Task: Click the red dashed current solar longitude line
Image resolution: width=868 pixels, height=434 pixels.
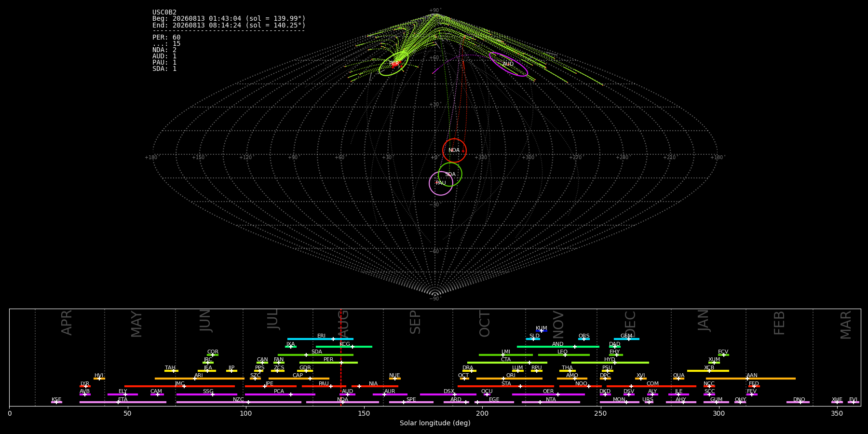Action: (341, 357)
